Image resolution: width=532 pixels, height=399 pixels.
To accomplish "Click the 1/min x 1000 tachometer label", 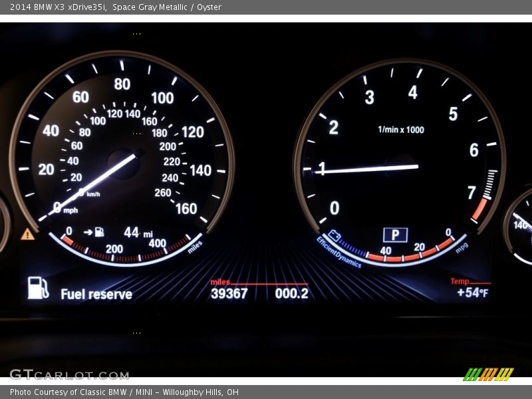I will coord(401,130).
